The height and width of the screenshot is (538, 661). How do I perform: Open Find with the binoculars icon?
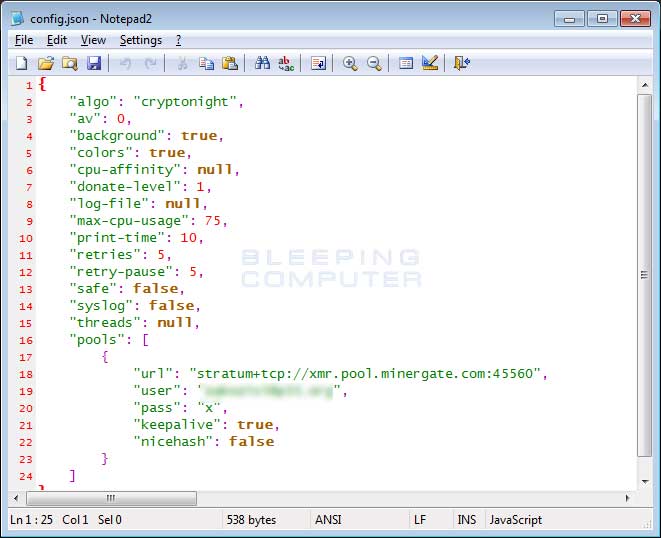(262, 63)
